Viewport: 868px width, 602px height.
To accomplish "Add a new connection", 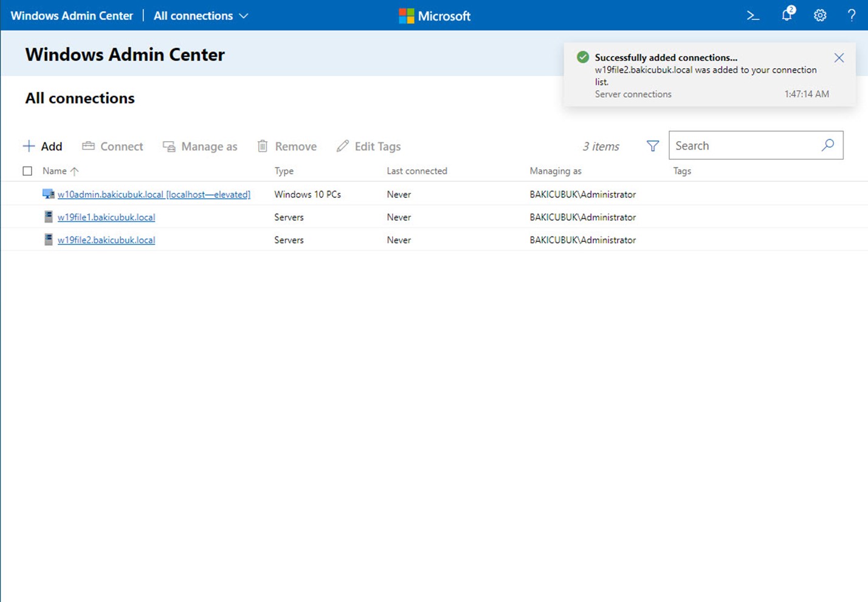I will tap(43, 146).
